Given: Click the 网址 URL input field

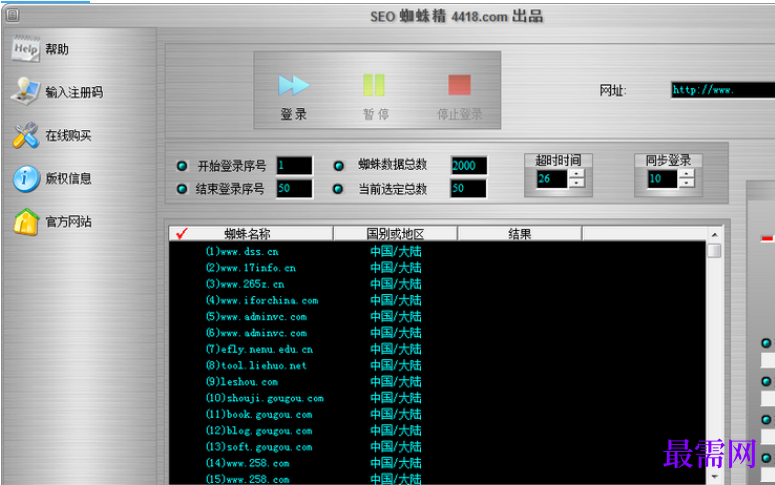Looking at the screenshot, I should 723,90.
